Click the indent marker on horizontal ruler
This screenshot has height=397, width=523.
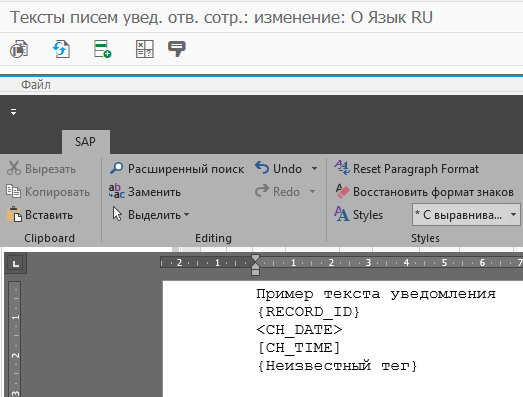click(255, 265)
